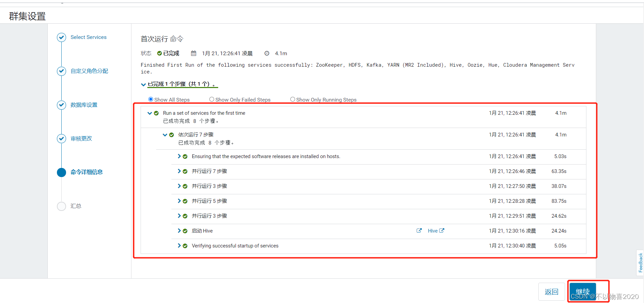Open external link icon left of Hive link
This screenshot has width=644, height=303.
click(x=419, y=231)
